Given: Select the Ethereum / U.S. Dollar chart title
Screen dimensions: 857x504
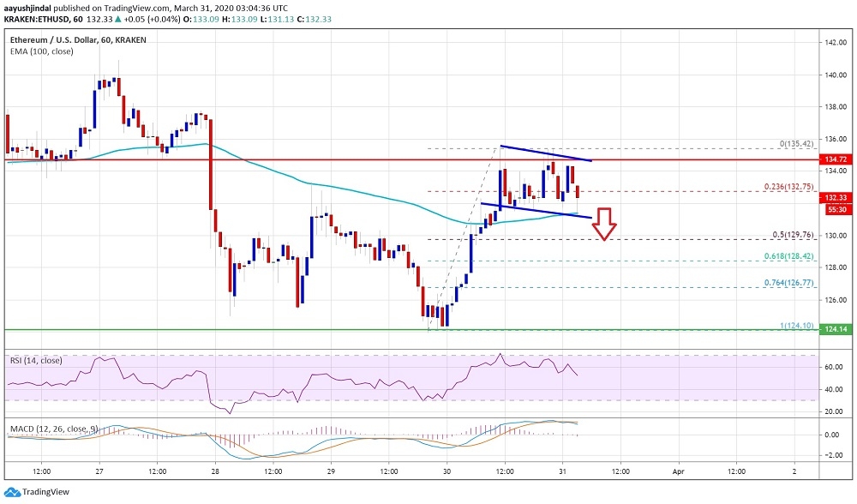Looking at the screenshot, I should pyautogui.click(x=78, y=40).
